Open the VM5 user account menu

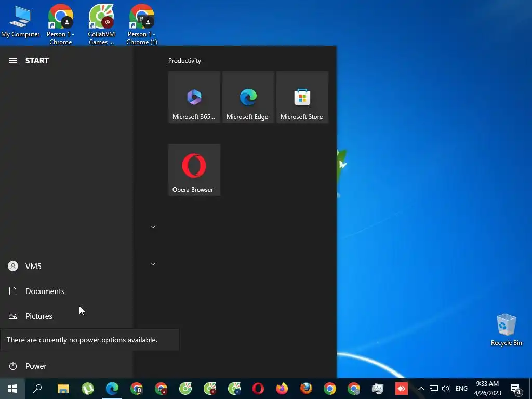pyautogui.click(x=66, y=266)
